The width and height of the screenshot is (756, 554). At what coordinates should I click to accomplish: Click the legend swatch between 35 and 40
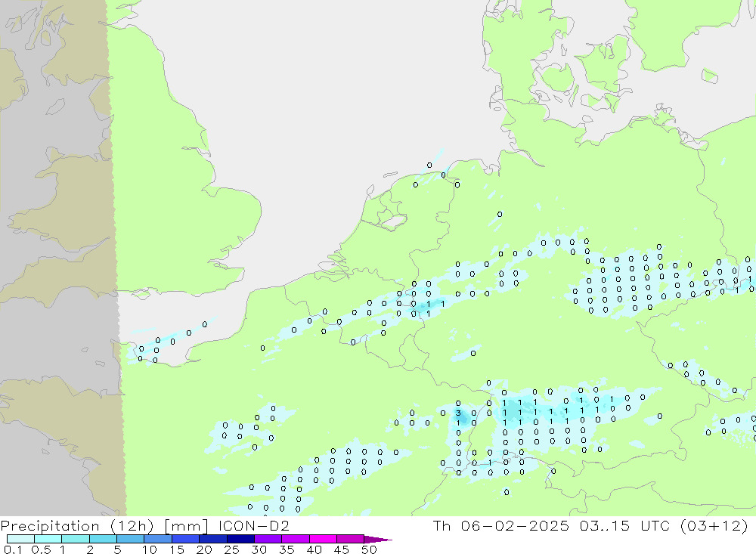coord(296,539)
